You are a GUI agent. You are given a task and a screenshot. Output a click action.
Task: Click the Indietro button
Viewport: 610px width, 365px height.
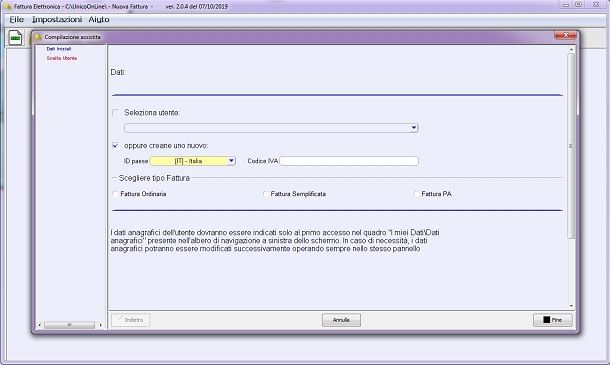click(x=131, y=320)
